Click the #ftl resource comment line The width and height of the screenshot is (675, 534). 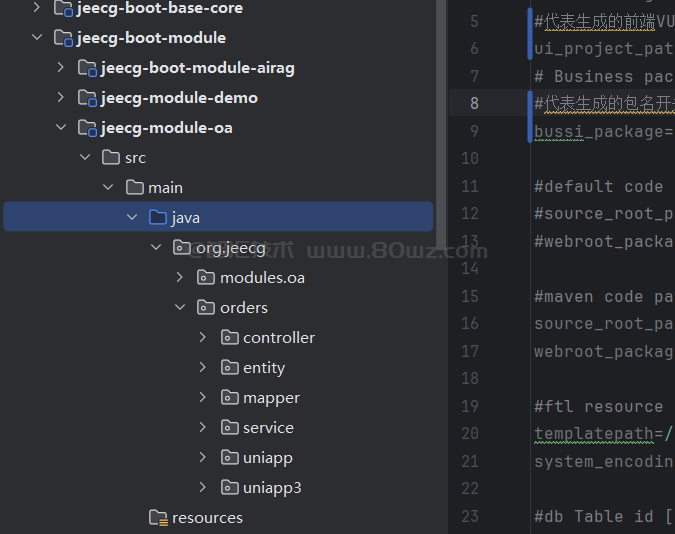(599, 407)
